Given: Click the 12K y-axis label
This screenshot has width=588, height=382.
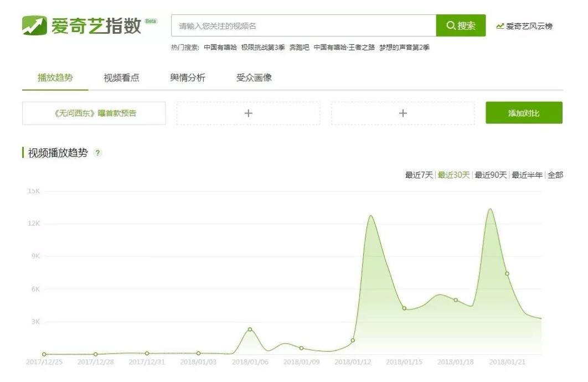Looking at the screenshot, I should tap(34, 224).
